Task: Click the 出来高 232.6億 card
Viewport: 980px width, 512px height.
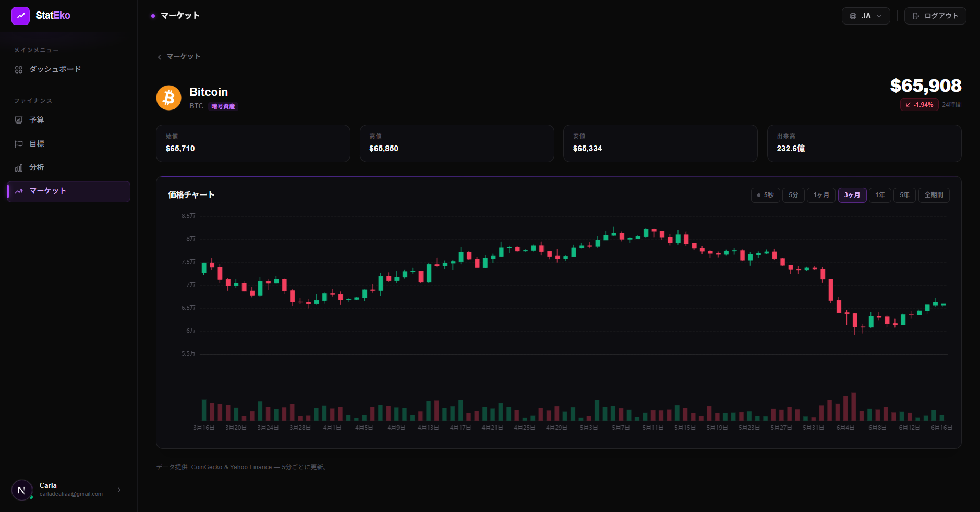Action: tap(864, 143)
